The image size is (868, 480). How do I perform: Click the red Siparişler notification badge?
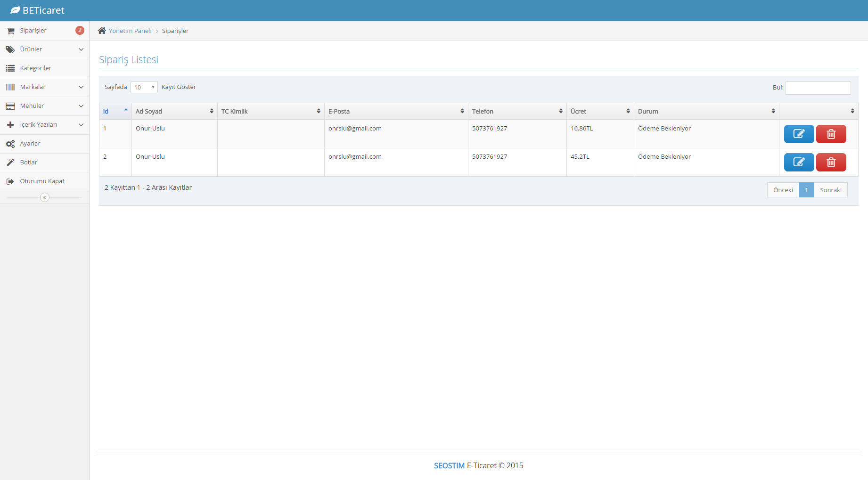(x=80, y=30)
